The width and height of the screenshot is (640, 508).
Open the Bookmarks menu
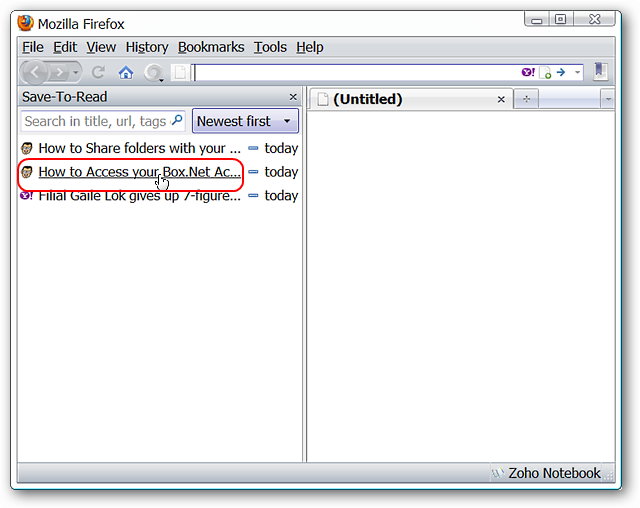[x=211, y=47]
